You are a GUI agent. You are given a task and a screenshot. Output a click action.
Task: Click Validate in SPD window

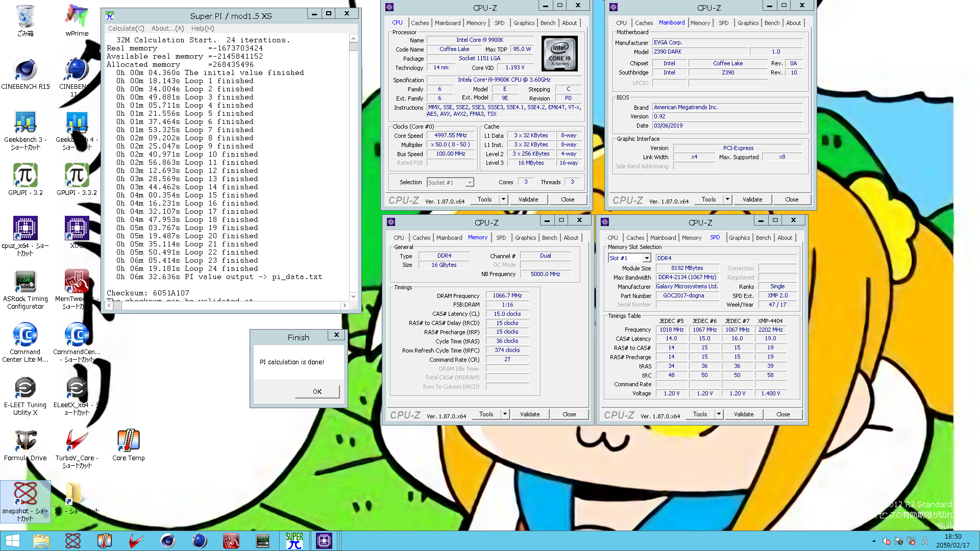click(744, 414)
